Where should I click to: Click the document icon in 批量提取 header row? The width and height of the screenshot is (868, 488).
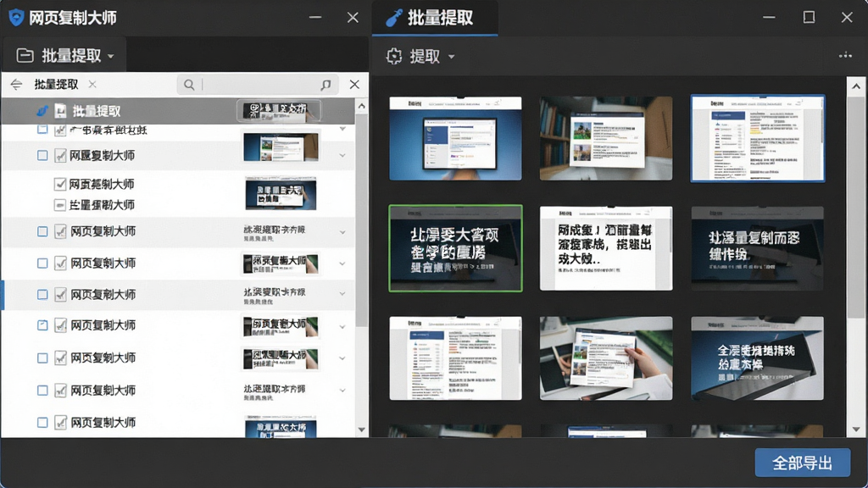pyautogui.click(x=60, y=111)
